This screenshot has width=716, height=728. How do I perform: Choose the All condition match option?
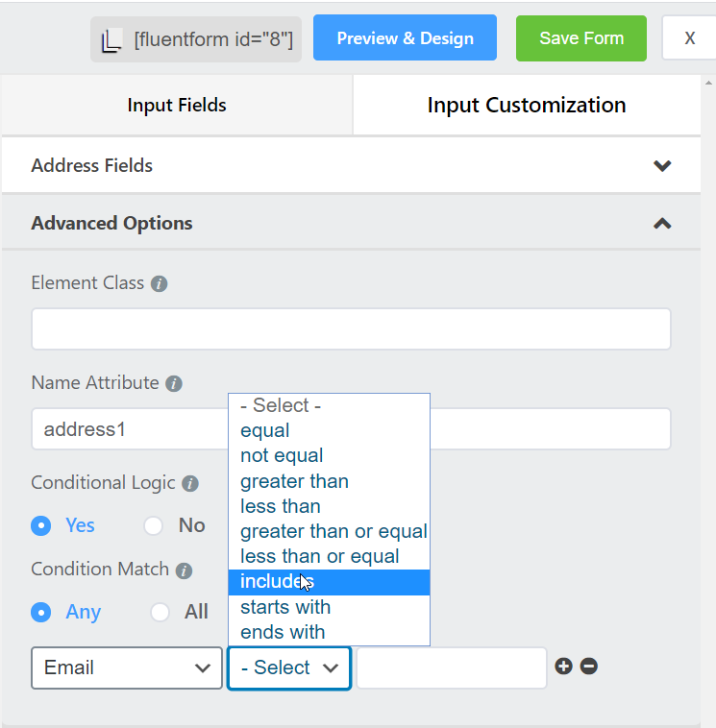point(160,612)
